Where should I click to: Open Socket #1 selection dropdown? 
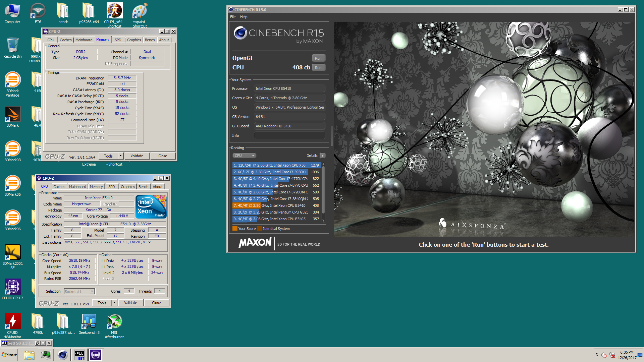(79, 291)
